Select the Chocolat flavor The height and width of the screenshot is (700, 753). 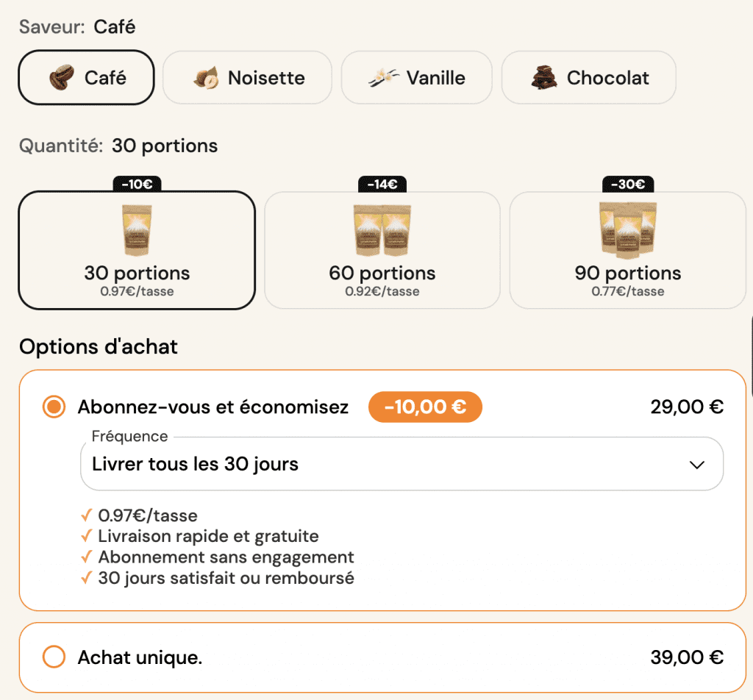[x=589, y=77]
